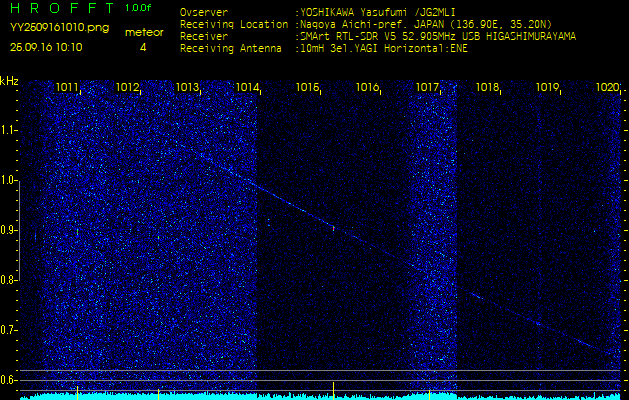Click the grey vertical range bar beside 0.9
Image resolution: width=629 pixels, height=400 pixels.
coord(20,230)
